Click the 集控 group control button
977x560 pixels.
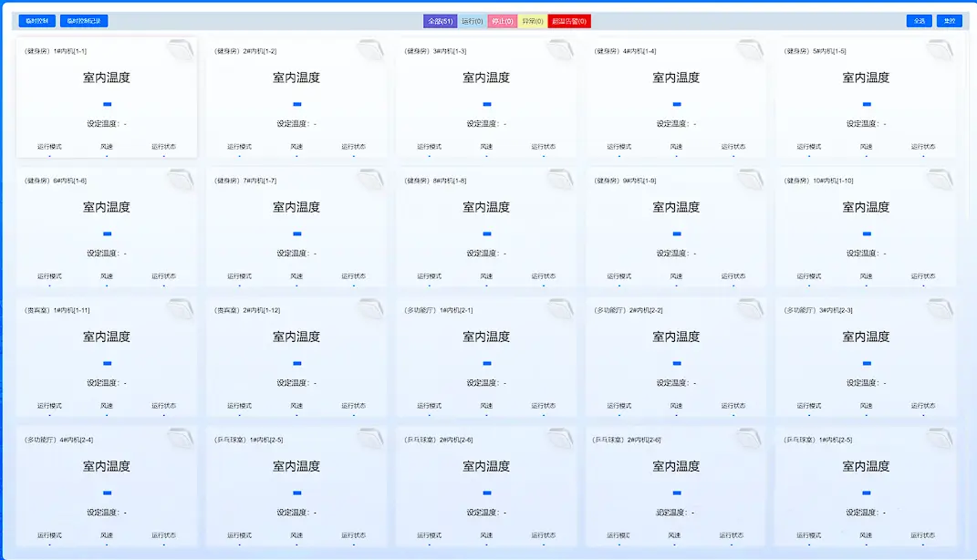point(949,21)
